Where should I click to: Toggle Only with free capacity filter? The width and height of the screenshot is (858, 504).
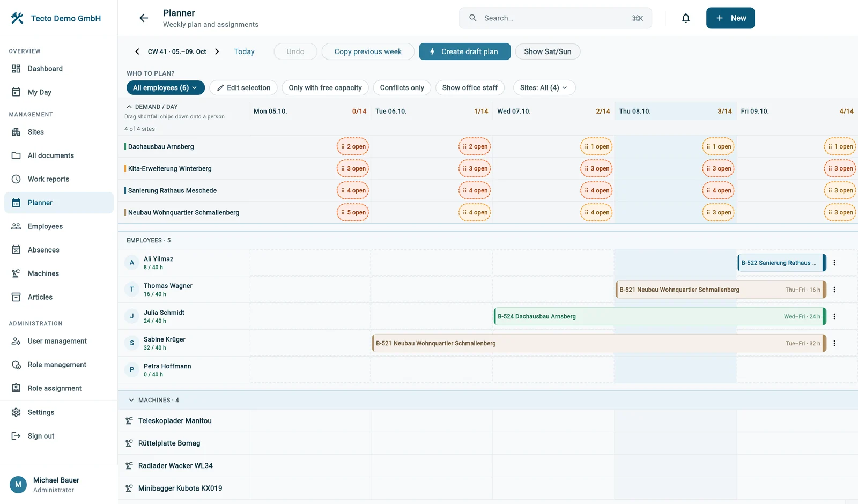tap(325, 88)
